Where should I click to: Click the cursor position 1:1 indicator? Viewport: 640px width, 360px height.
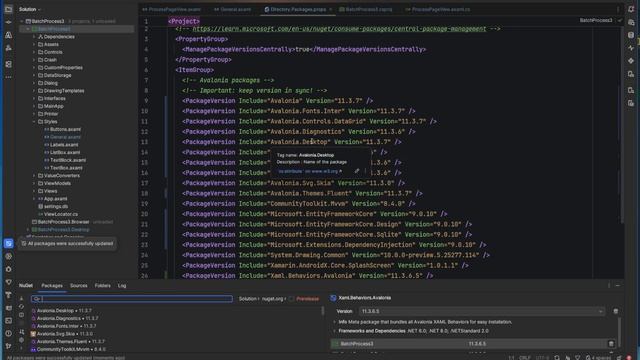coord(511,358)
